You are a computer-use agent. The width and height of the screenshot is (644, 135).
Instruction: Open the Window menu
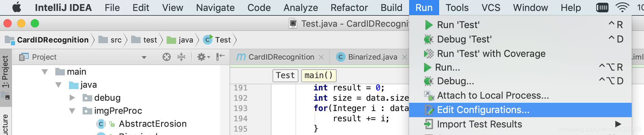pyautogui.click(x=530, y=8)
